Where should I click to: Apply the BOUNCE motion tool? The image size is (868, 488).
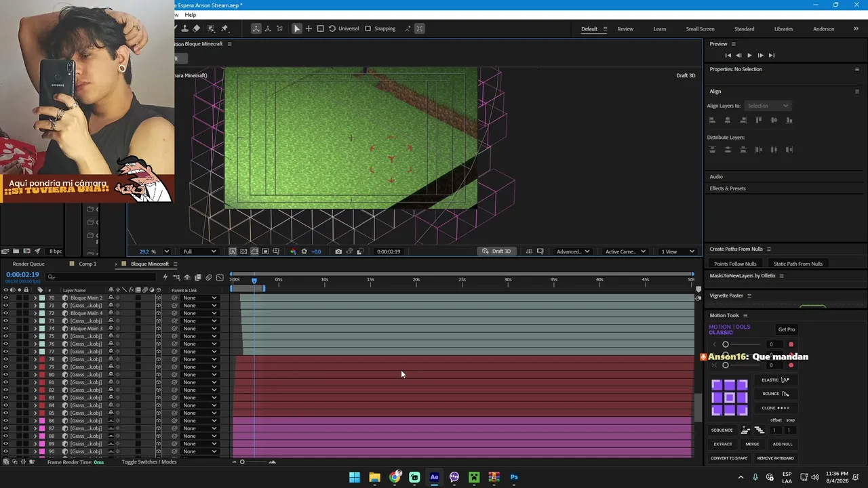(775, 394)
